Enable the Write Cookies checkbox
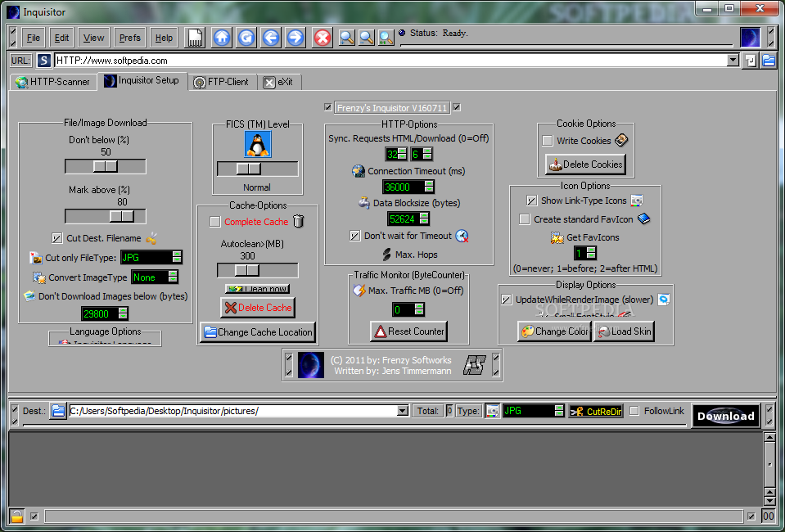 547,141
